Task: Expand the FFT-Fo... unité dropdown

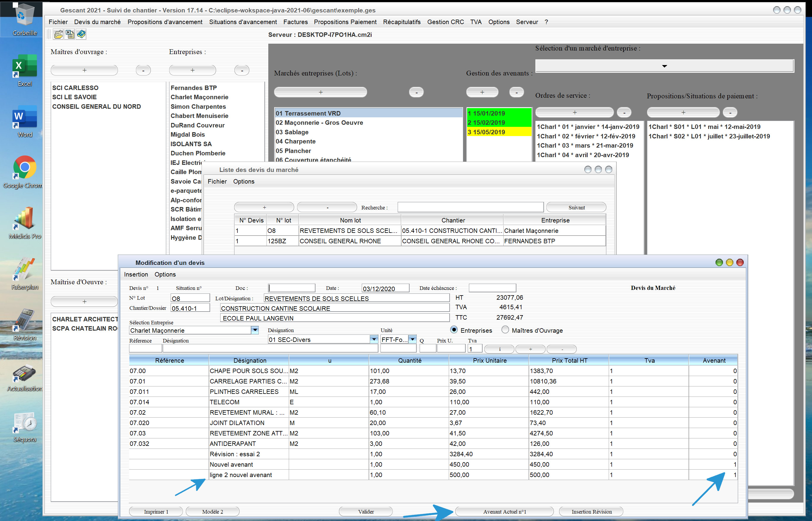Action: 413,339
